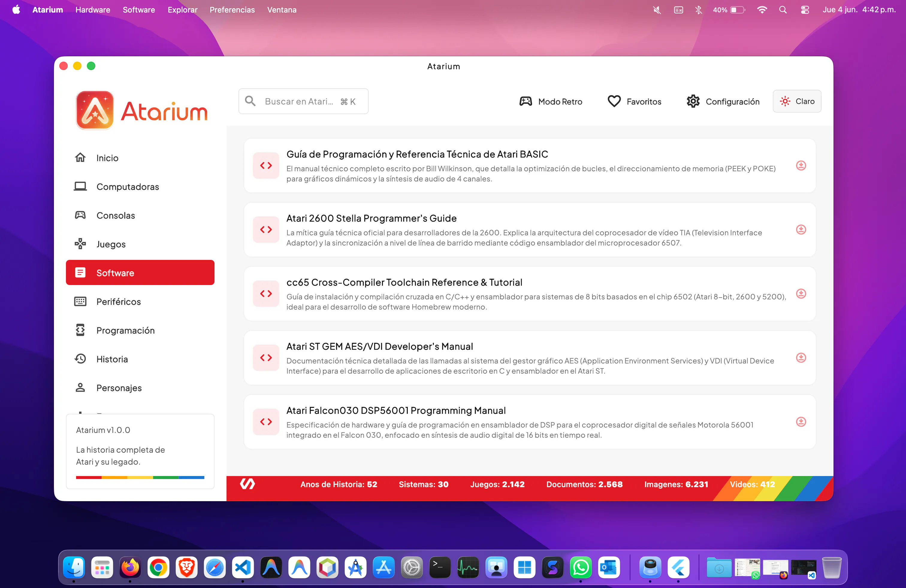Focus the Buscar en Atari search field
This screenshot has width=906, height=588.
tap(303, 101)
